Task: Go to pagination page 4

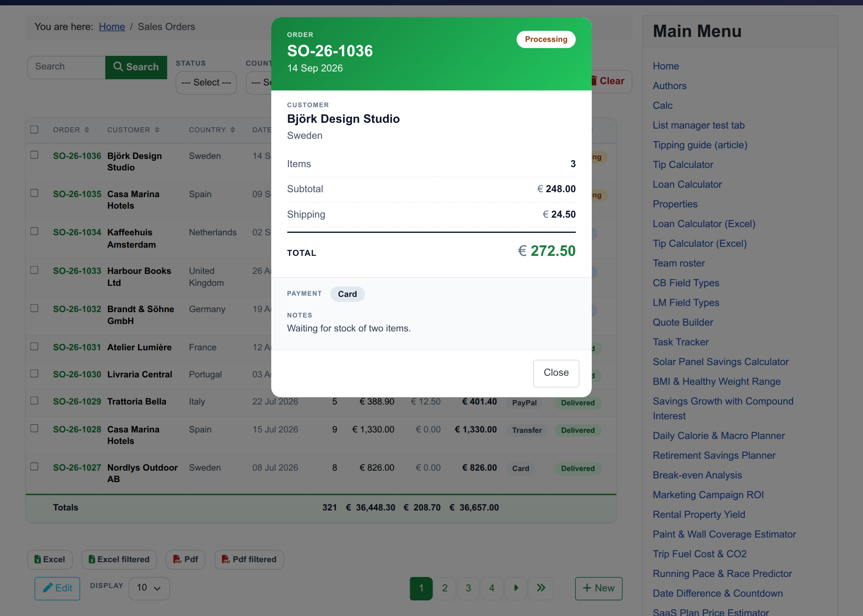Action: coord(491,588)
